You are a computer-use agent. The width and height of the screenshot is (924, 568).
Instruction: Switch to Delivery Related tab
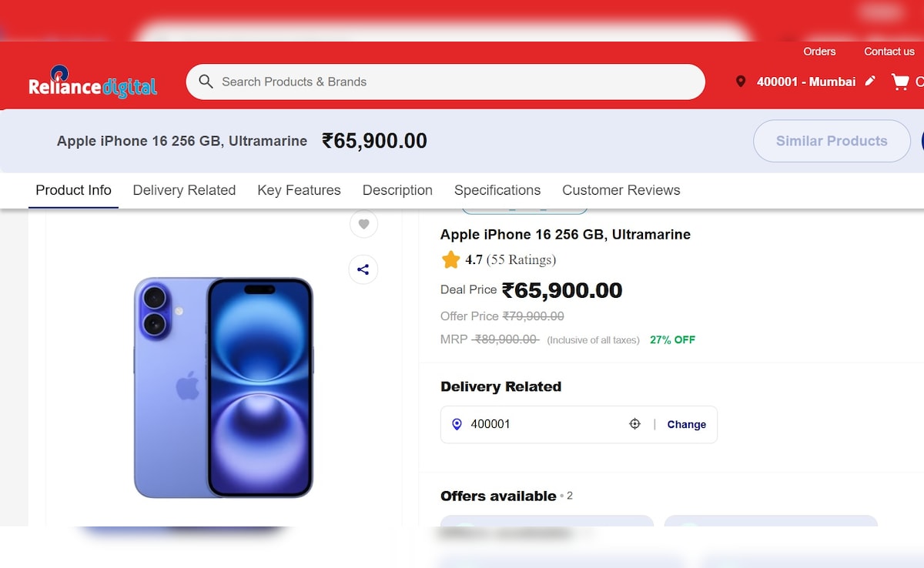tap(184, 190)
